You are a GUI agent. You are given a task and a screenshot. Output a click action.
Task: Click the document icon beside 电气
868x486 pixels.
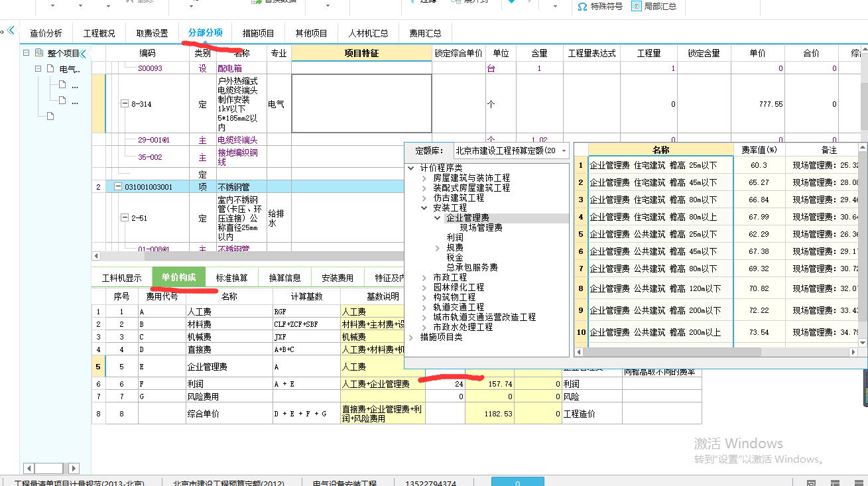pyautogui.click(x=50, y=69)
